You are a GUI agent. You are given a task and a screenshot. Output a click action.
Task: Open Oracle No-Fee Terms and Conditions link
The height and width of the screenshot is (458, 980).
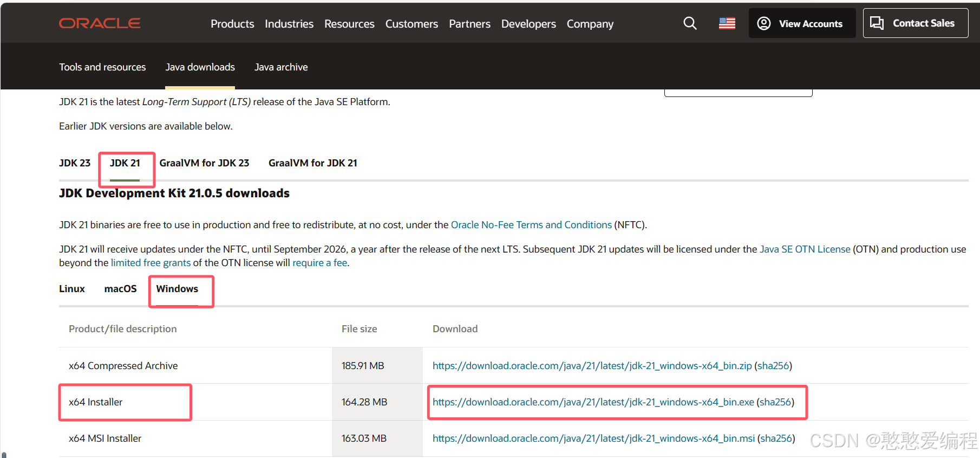[531, 225]
